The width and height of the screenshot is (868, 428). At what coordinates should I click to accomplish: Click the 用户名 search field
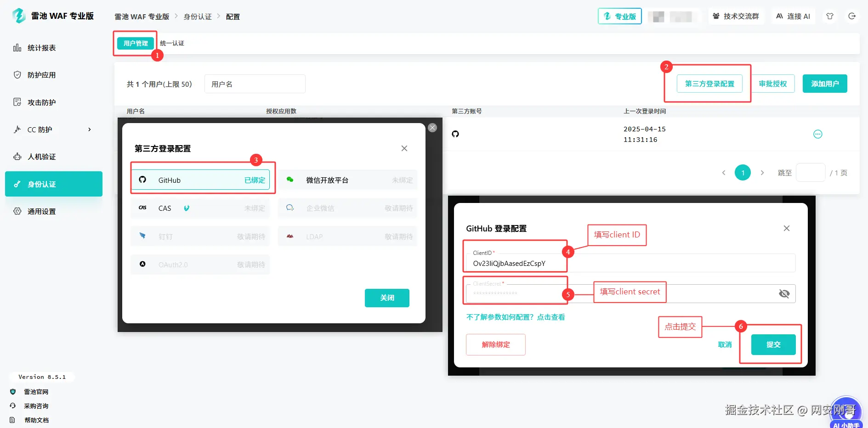[255, 84]
